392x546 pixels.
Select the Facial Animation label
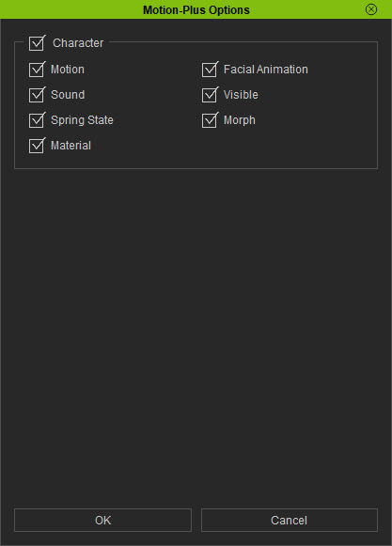(266, 70)
